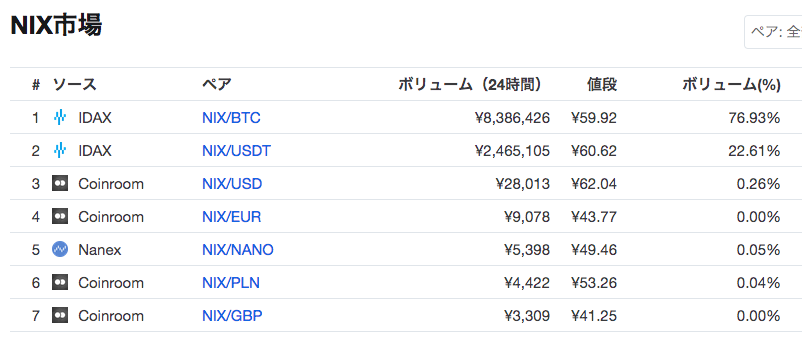
Task: Open the NIX/PLN pair link
Action: [x=231, y=283]
